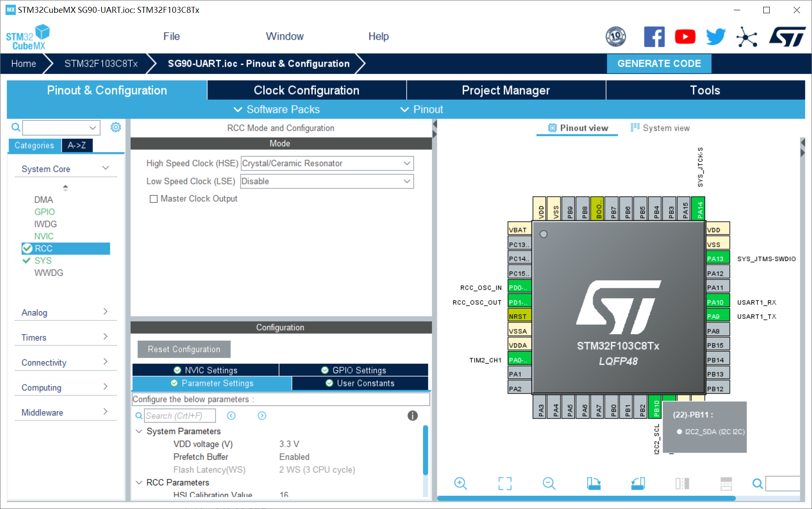Switch to the Clock Configuration tab

click(307, 90)
